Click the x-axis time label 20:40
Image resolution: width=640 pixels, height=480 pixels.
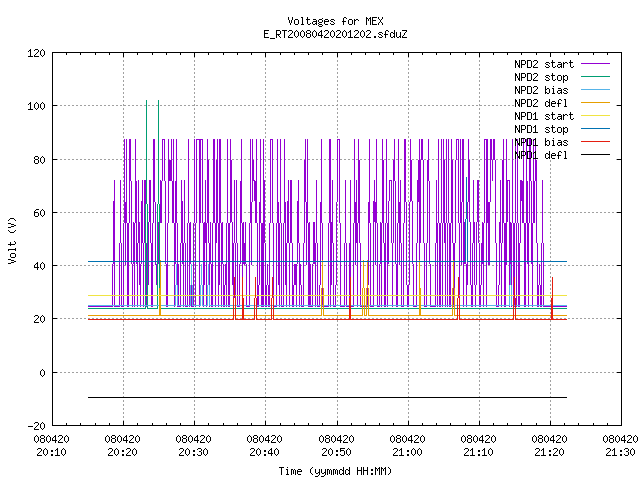(x=264, y=452)
